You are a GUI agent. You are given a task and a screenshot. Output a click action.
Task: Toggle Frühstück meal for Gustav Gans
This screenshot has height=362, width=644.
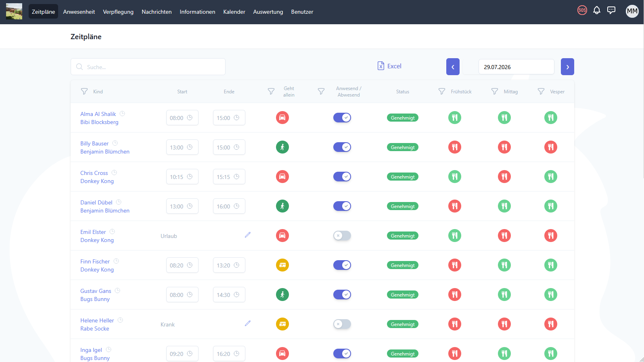click(455, 295)
